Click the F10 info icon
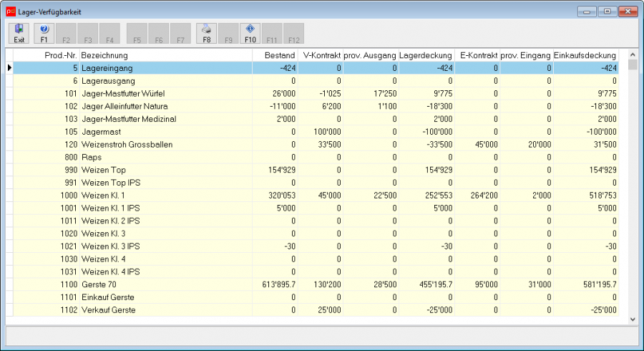The image size is (644, 351). (x=250, y=33)
